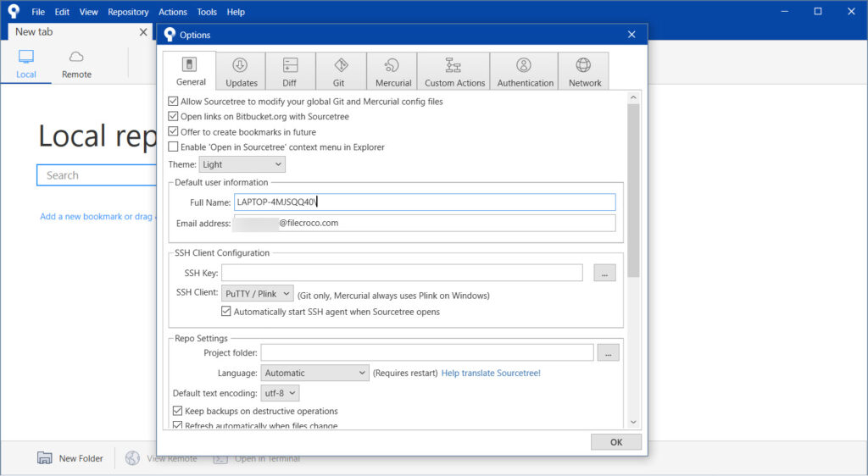Viewport: 868px width, 476px height.
Task: Toggle Allow Sourcetree to modify global config
Action: pyautogui.click(x=173, y=101)
